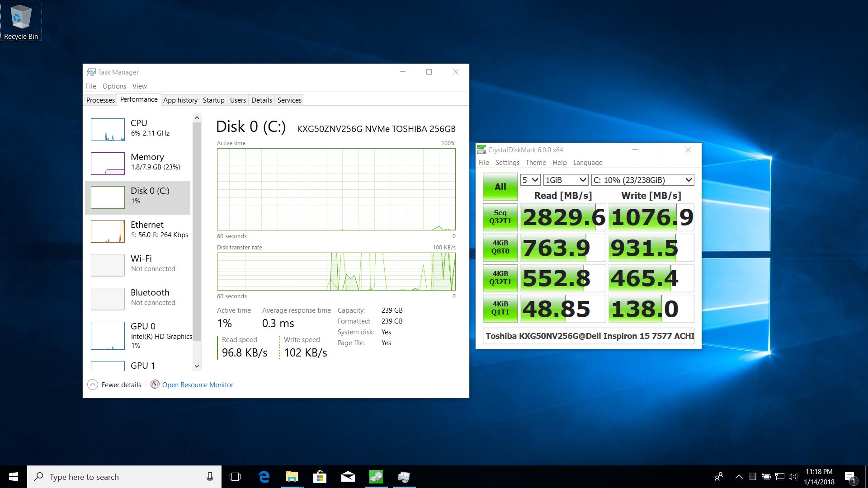
Task: Open Microsoft Store from the taskbar
Action: point(320,477)
